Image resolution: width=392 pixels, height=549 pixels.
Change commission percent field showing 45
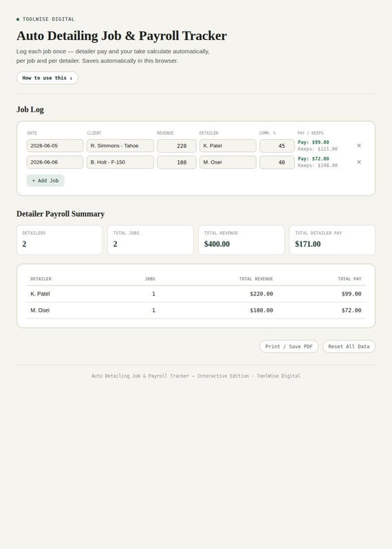tap(277, 146)
